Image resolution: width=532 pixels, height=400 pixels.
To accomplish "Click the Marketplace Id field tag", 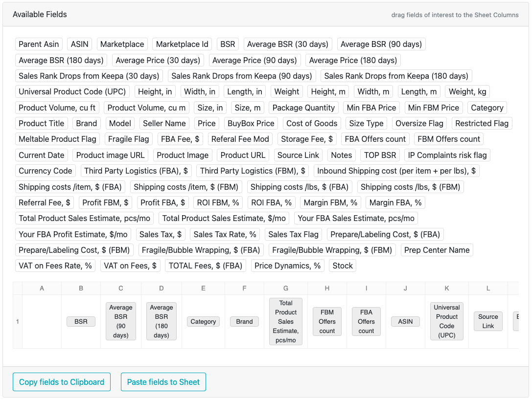I will [182, 44].
